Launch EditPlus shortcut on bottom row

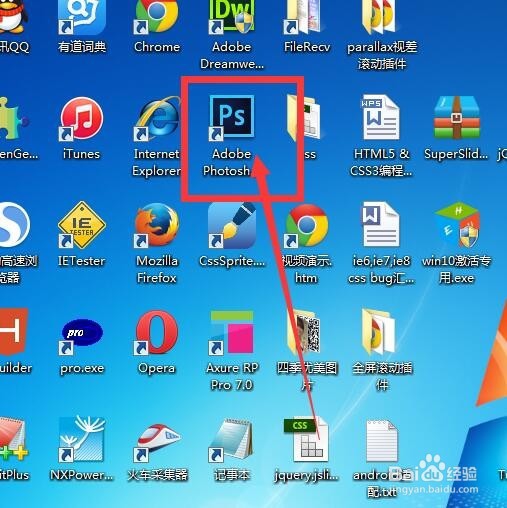[x=13, y=439]
